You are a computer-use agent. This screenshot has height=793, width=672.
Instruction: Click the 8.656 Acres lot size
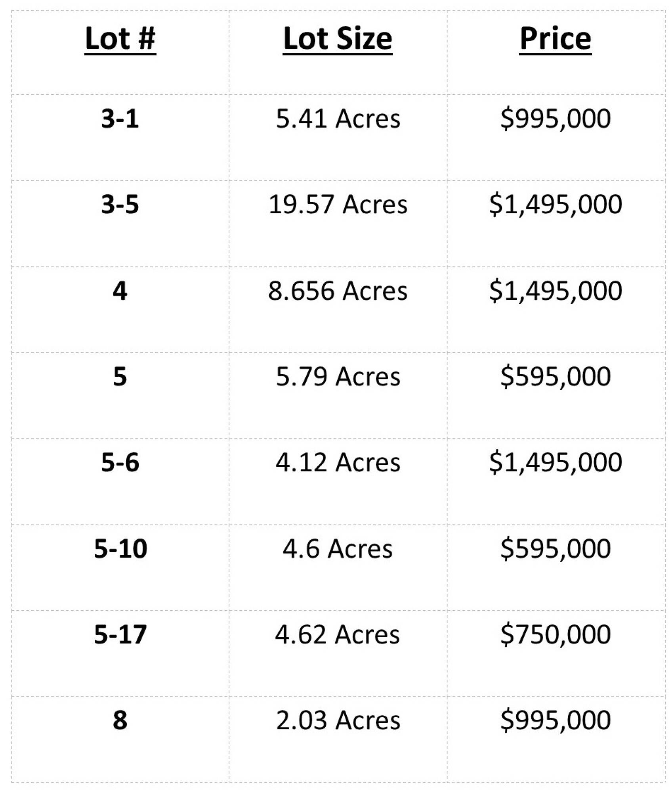[x=338, y=291]
